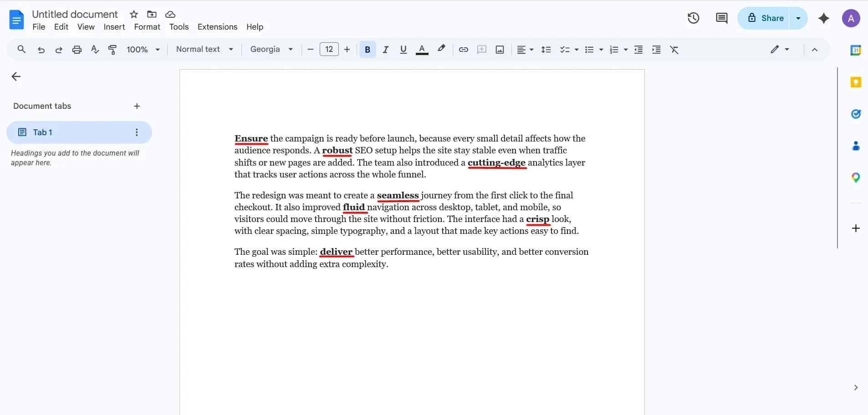868x415 pixels.
Task: Add a new document tab
Action: coord(137,106)
